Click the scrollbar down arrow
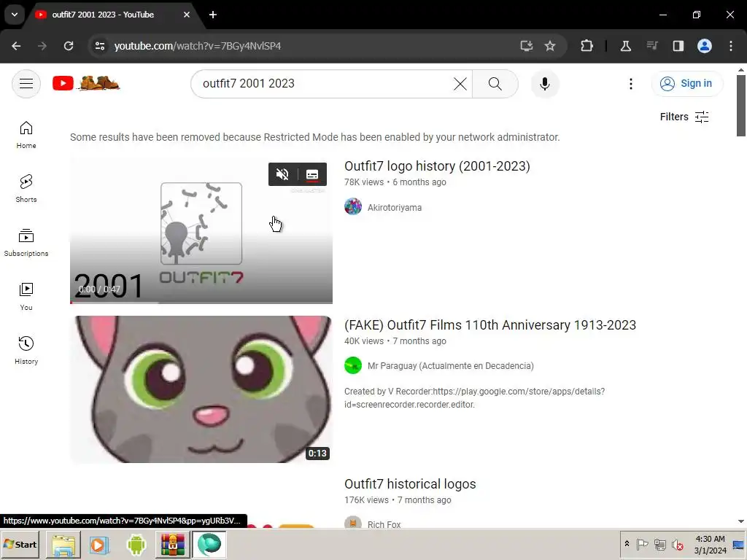 tap(741, 521)
